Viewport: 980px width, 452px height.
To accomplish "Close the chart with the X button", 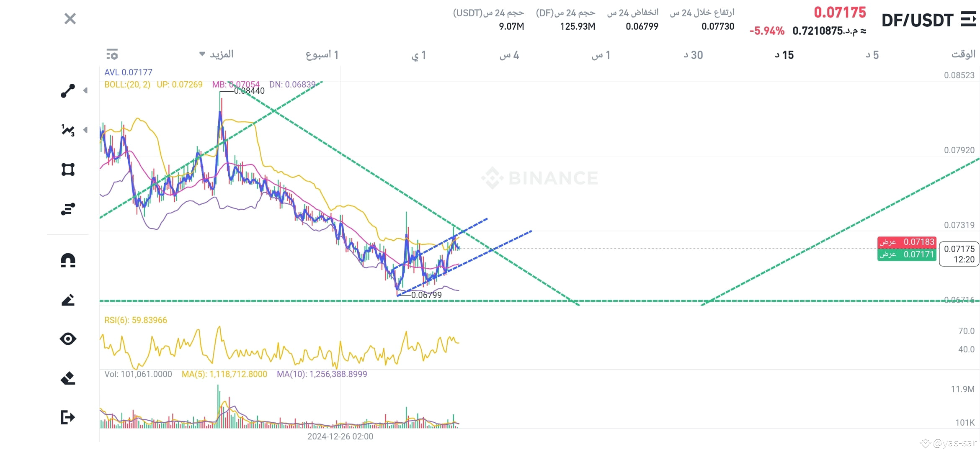I will tap(70, 19).
